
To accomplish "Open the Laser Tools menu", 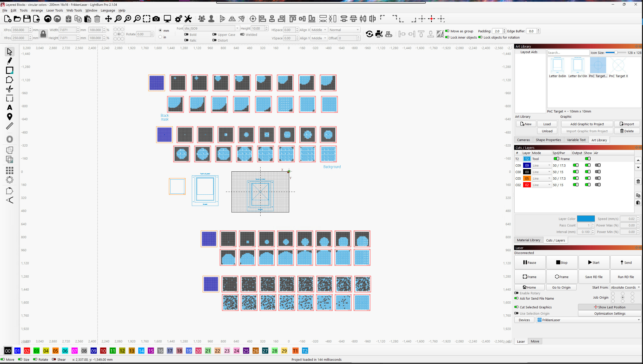I will 54,10.
